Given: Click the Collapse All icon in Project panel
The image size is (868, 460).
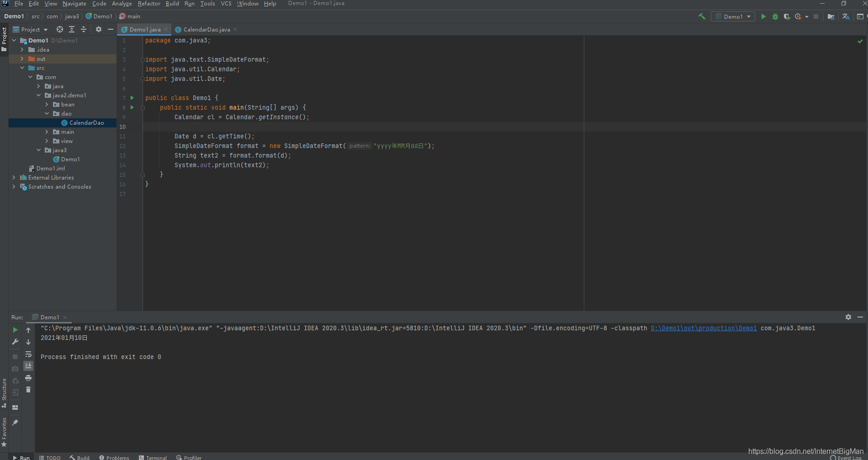Looking at the screenshot, I should (84, 29).
